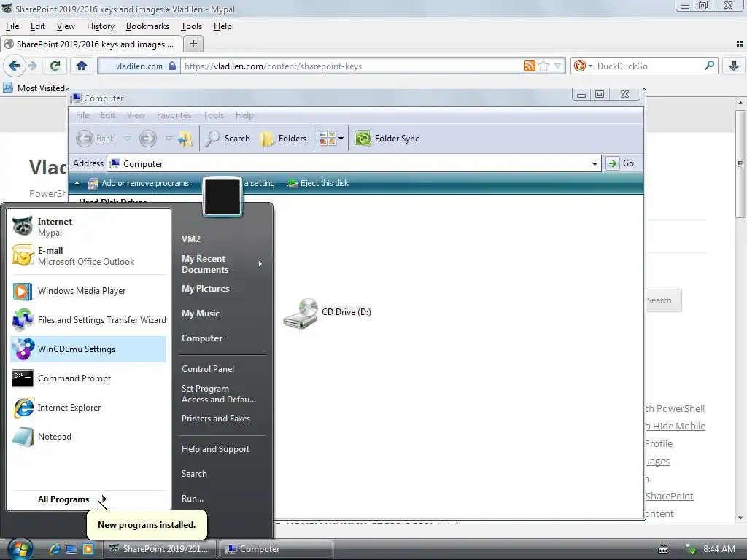This screenshot has width=747, height=560.
Task: Open WinCDEmu Settings
Action: coord(88,349)
